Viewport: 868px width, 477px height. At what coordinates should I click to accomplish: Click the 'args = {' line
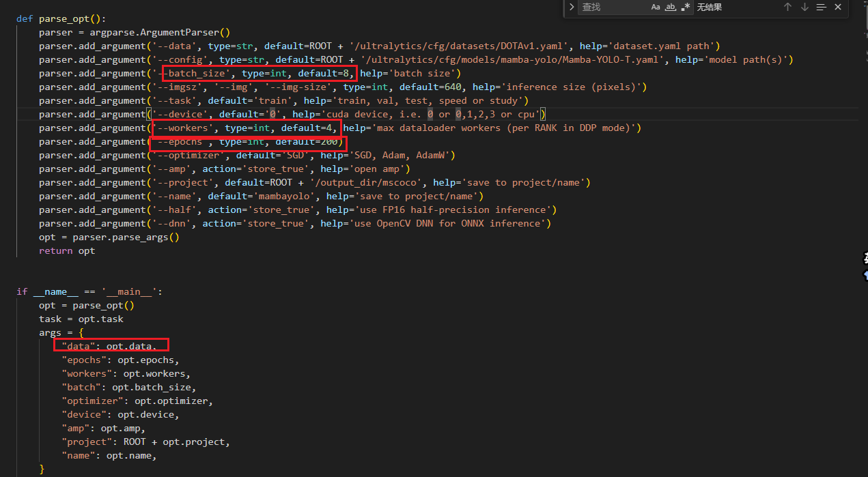[x=61, y=332]
